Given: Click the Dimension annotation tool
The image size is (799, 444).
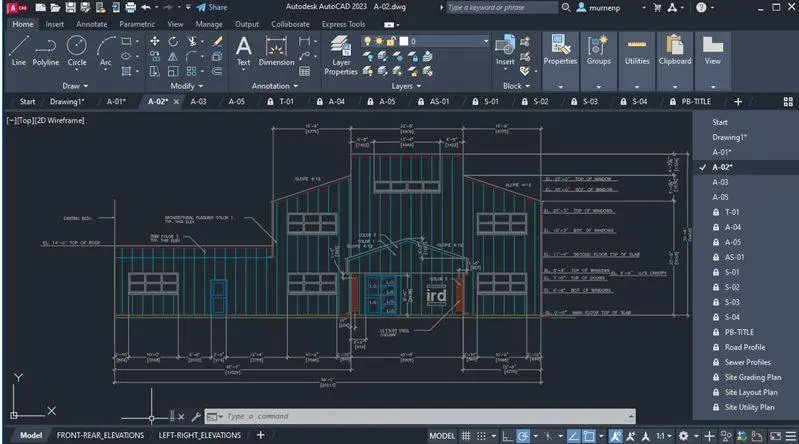Looking at the screenshot, I should click(x=276, y=51).
